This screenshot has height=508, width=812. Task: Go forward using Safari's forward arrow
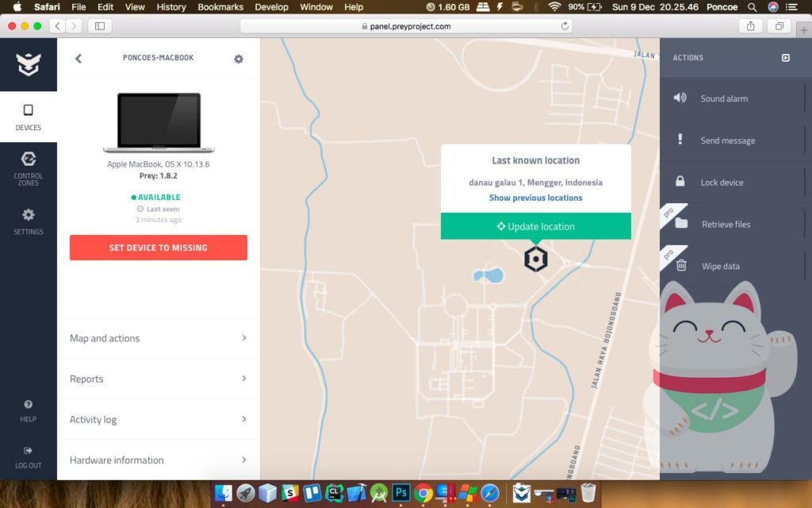click(x=74, y=26)
